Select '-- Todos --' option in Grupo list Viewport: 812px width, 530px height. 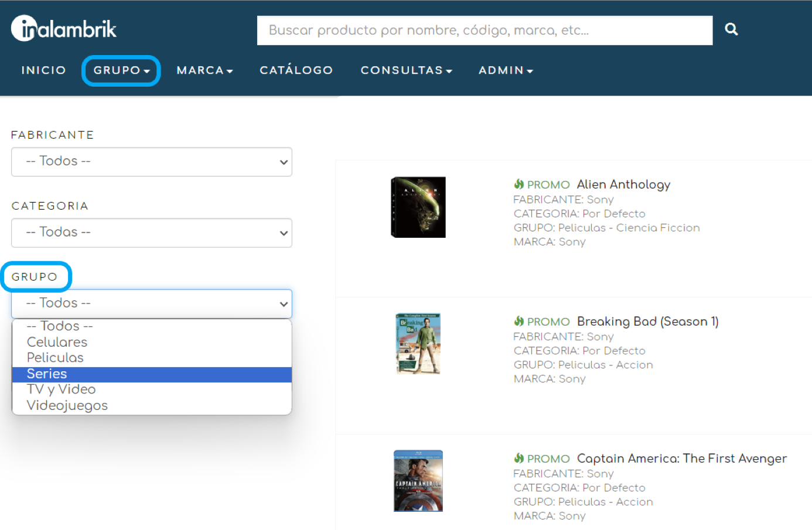[152, 326]
